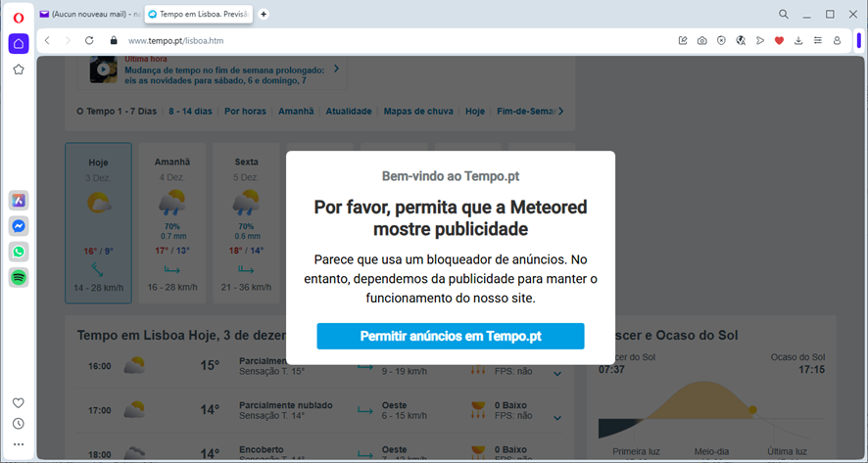The height and width of the screenshot is (463, 868).
Task: Open the Amanhã forecast link
Action: pyautogui.click(x=296, y=112)
